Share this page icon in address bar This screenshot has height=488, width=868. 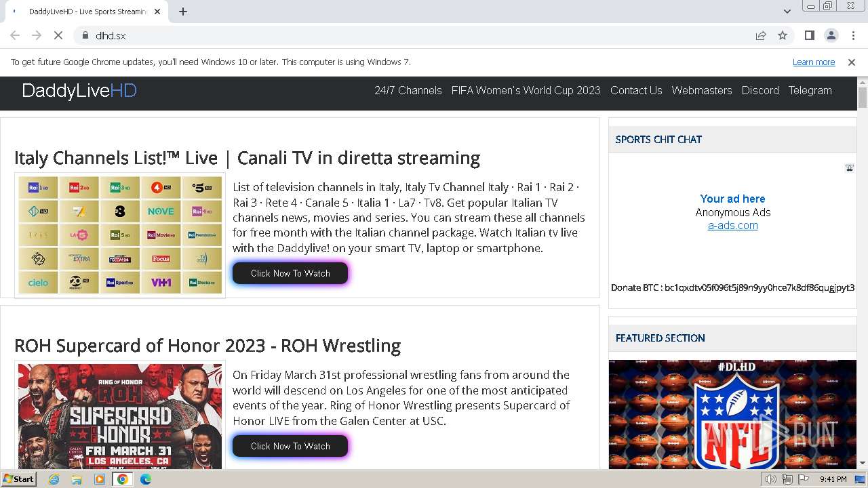(761, 35)
